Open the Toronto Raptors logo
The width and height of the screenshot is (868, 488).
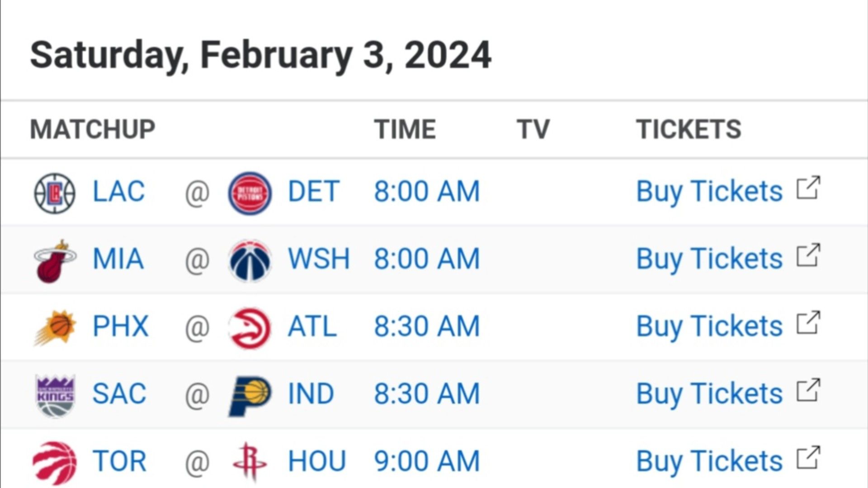pyautogui.click(x=55, y=463)
